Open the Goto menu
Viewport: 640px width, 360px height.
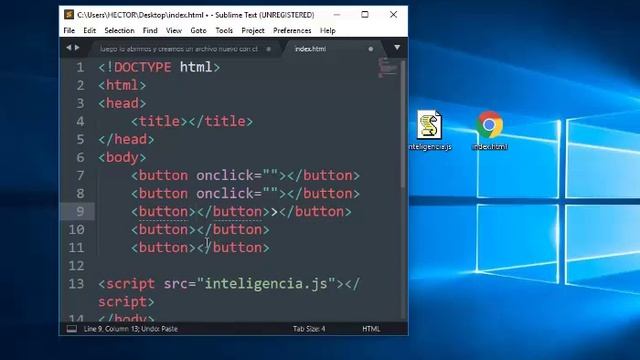[x=198, y=31]
